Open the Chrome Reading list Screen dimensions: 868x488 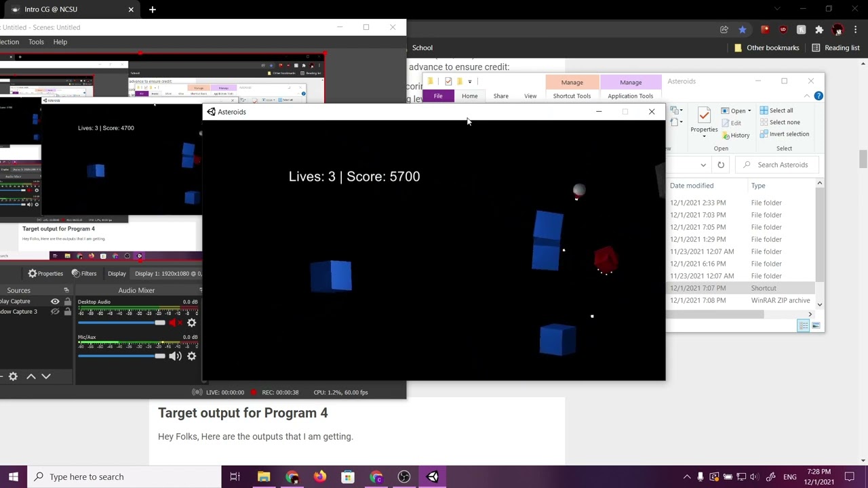pos(835,48)
